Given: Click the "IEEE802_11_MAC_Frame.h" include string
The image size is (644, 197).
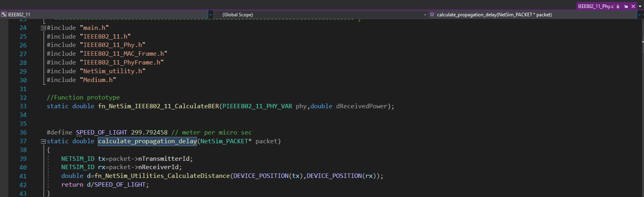Looking at the screenshot, I should (124, 54).
